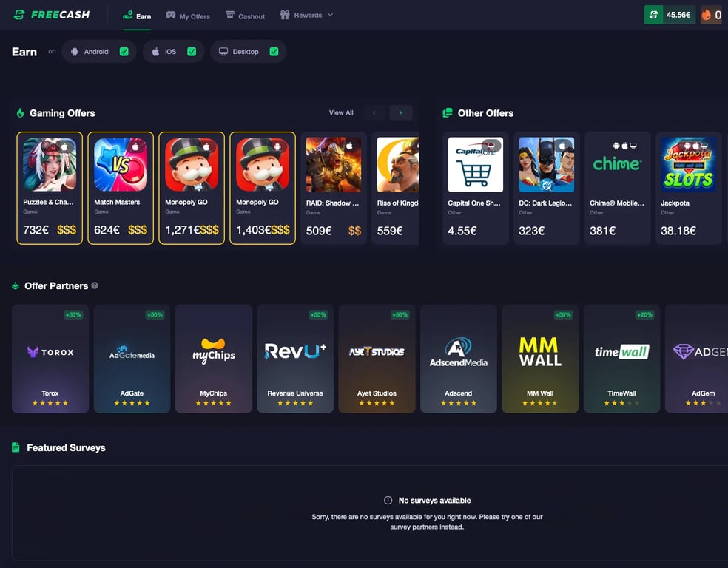Click the Offer Partners help icon
728x568 pixels.
(x=95, y=285)
